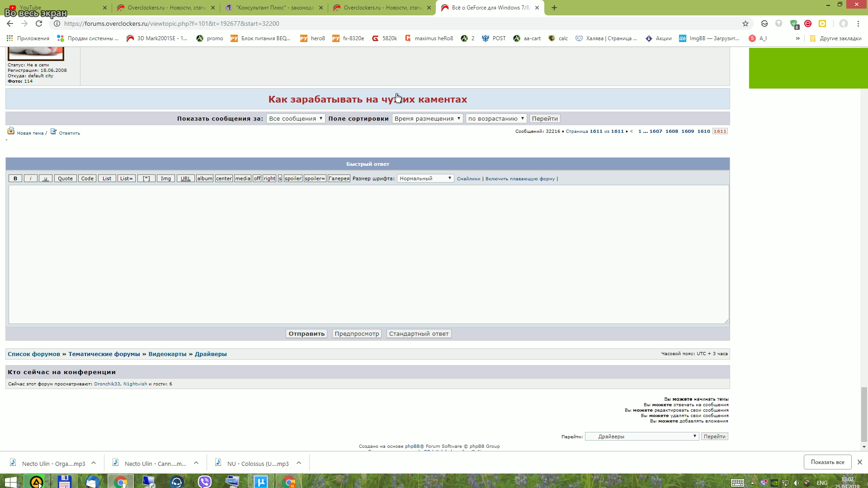Toggle italic formatting i button

30,178
